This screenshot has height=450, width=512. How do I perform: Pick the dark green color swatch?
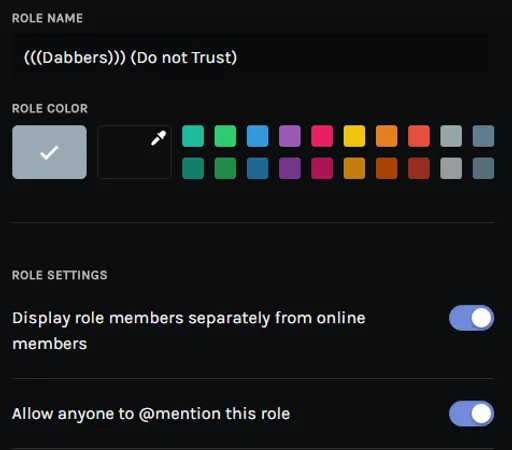[225, 168]
